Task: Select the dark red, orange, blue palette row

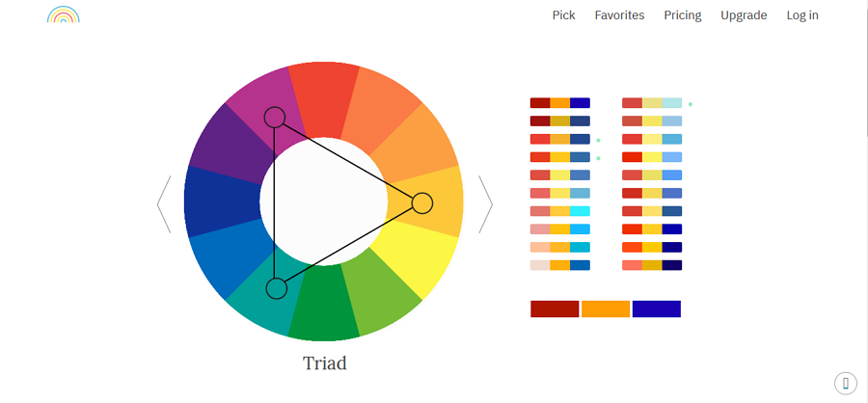Action: (560, 103)
